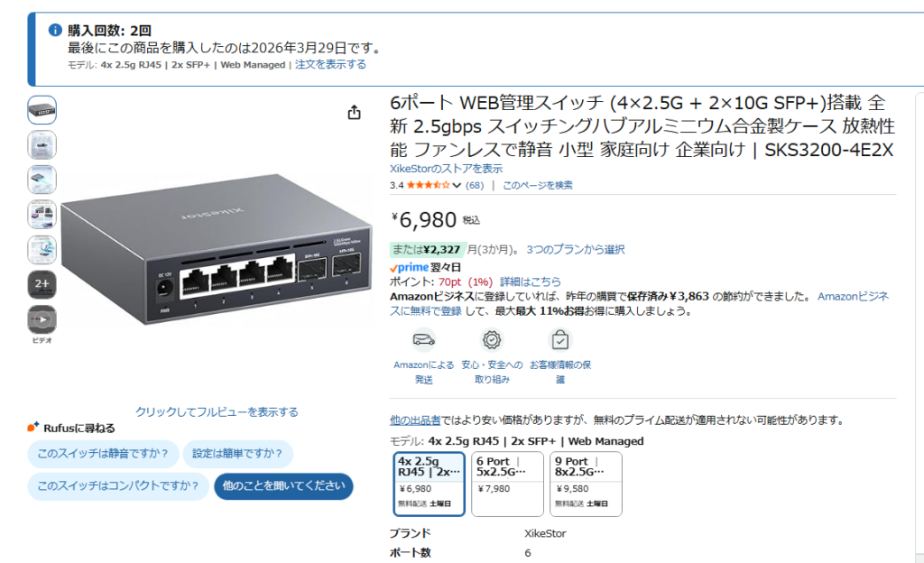Choose the 9 Port 8x2.5G model option
Screen dimensions: 924x563
click(586, 485)
